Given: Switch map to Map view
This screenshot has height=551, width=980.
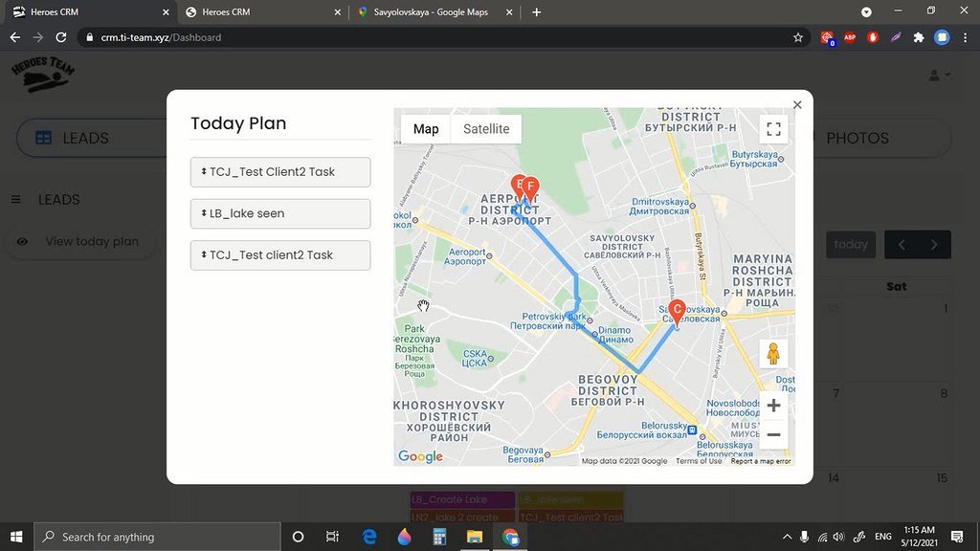Looking at the screenshot, I should 426,129.
